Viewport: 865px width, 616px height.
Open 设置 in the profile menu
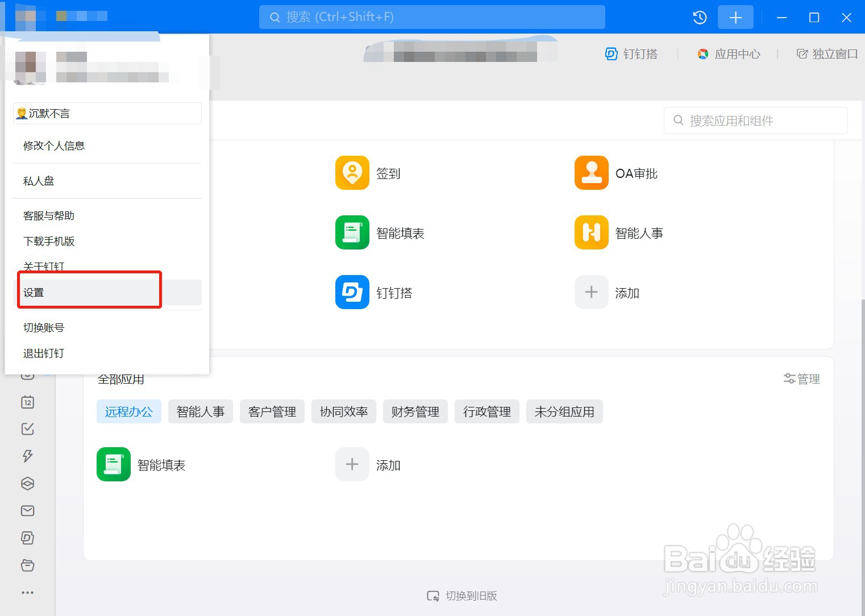coord(107,293)
